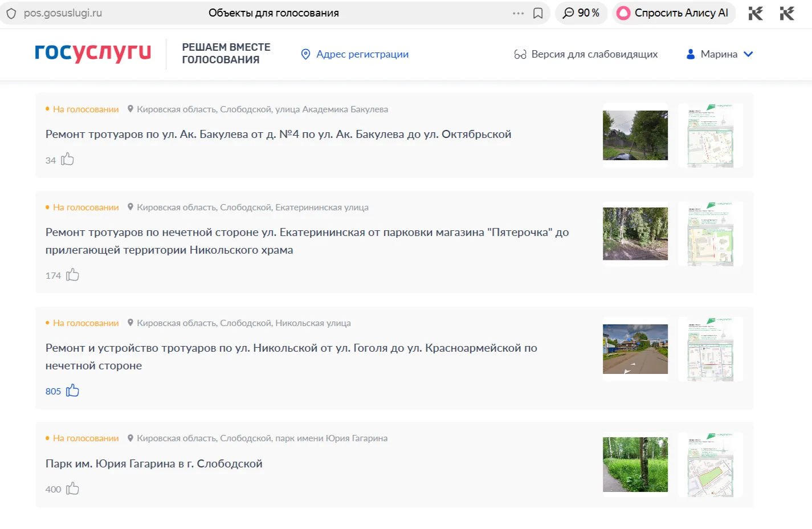Screen dimensions: 812x529
Task: Click the pos.gosuslugi.ru address field
Action: [63, 13]
